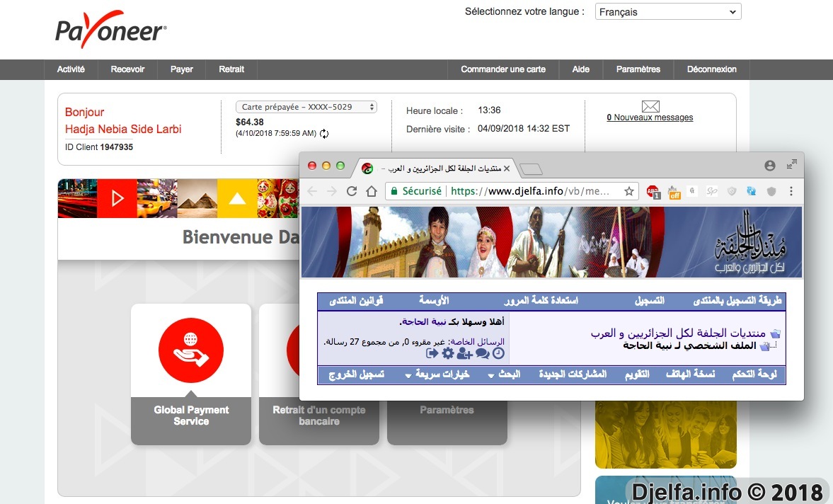Click the forum add-user icon
This screenshot has width=833, height=504.
tap(464, 353)
